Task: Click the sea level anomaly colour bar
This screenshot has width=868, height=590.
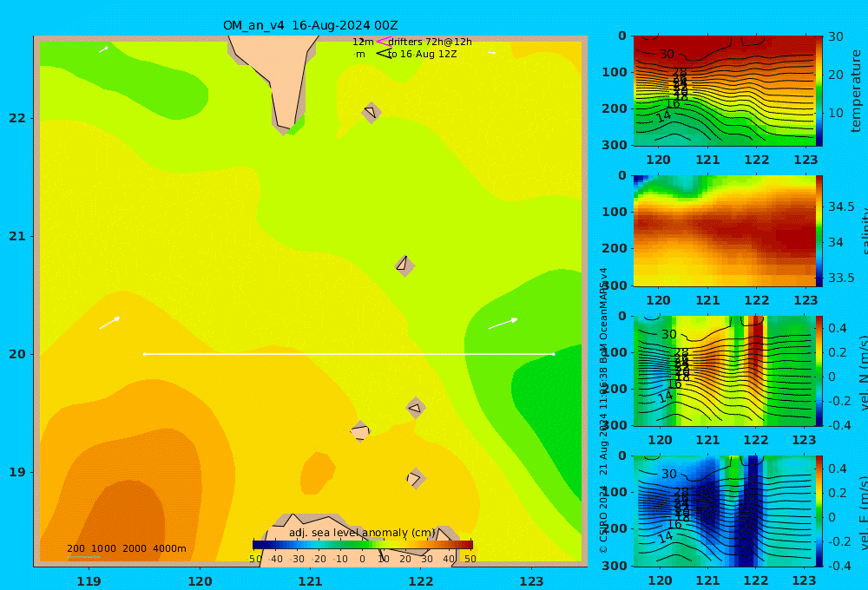Action: [x=363, y=545]
